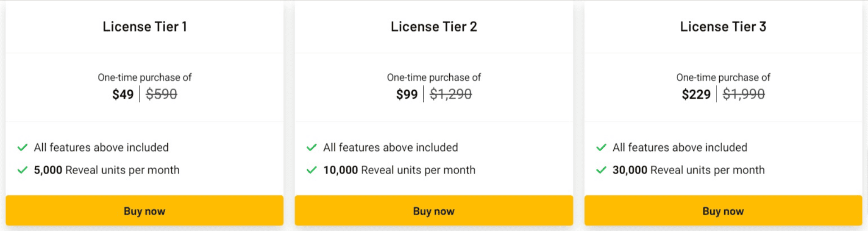Click the $99 price
868x231 pixels.
coord(407,94)
